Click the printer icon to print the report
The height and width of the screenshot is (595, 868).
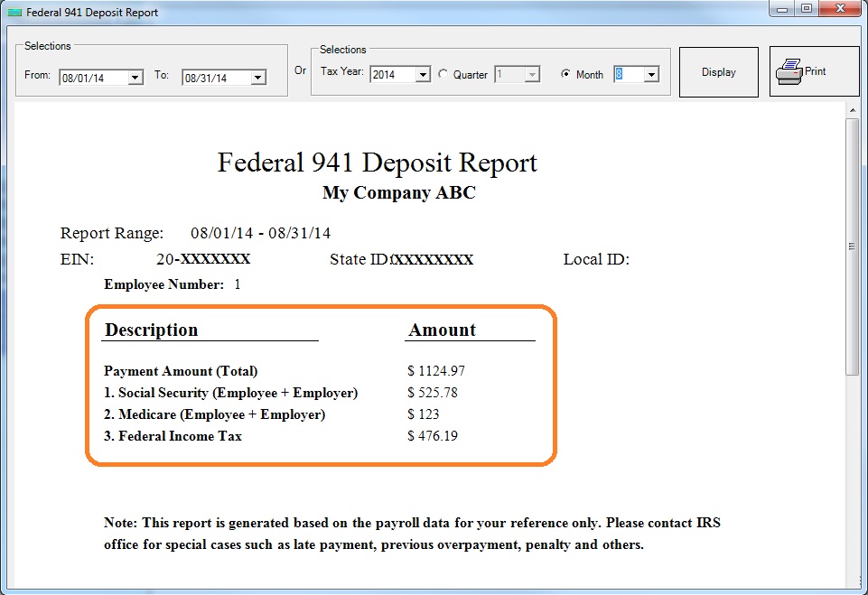790,71
